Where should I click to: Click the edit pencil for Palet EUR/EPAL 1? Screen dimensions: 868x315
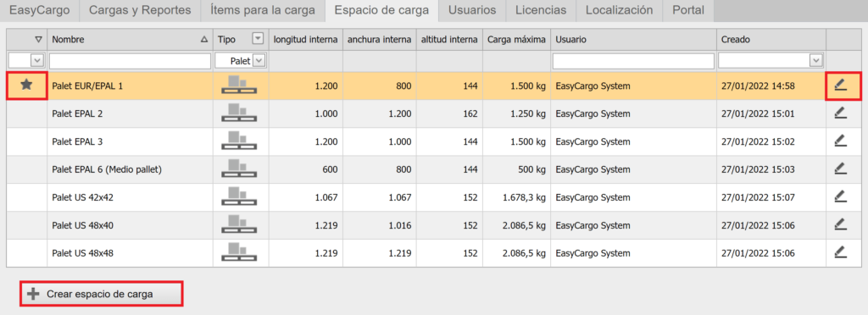(840, 86)
